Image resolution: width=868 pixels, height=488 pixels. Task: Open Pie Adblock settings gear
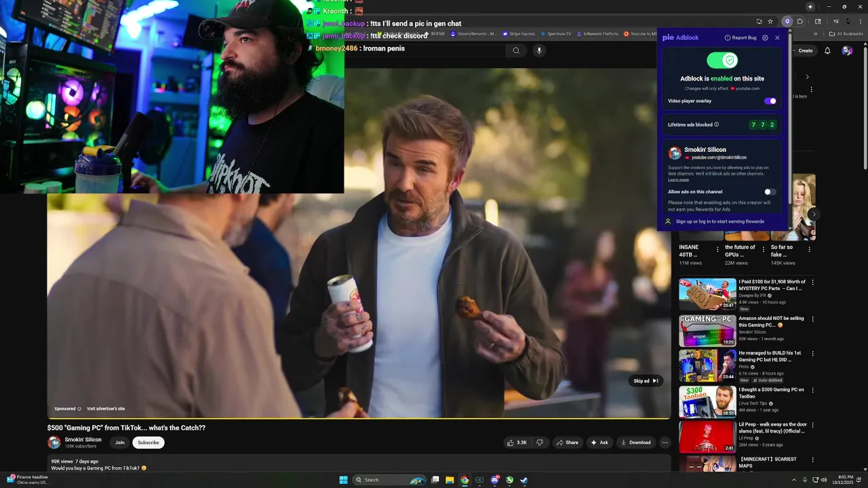pyautogui.click(x=765, y=38)
